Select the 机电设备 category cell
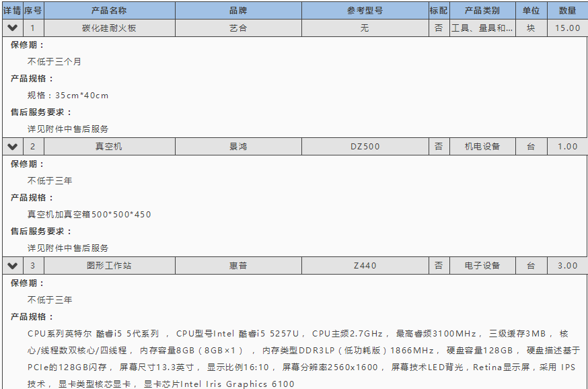The width and height of the screenshot is (588, 389). click(x=482, y=147)
